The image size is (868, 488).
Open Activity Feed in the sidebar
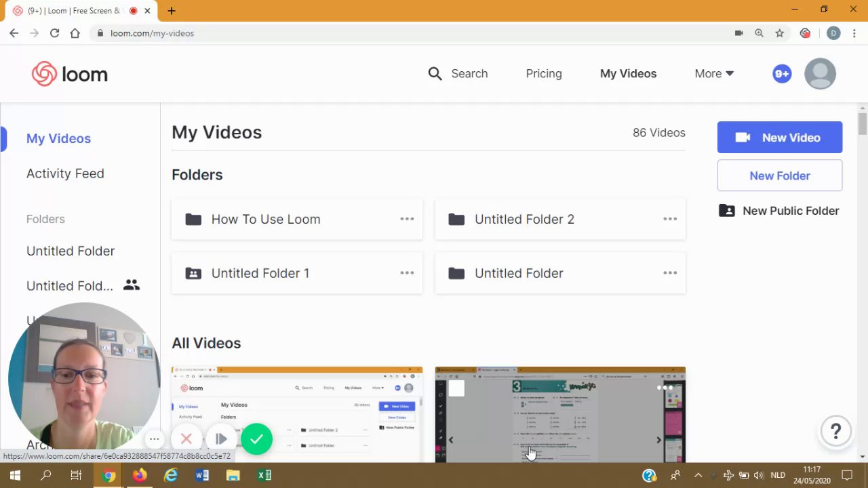coord(65,174)
